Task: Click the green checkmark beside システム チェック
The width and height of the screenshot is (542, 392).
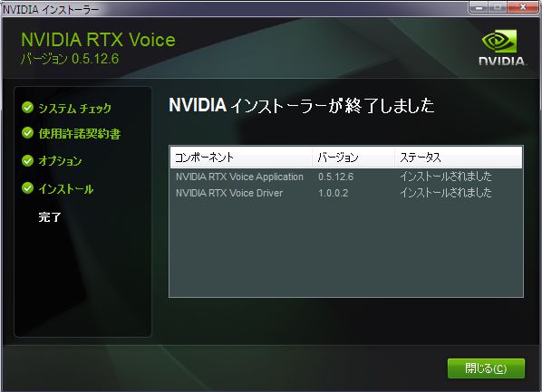Action: (27, 108)
